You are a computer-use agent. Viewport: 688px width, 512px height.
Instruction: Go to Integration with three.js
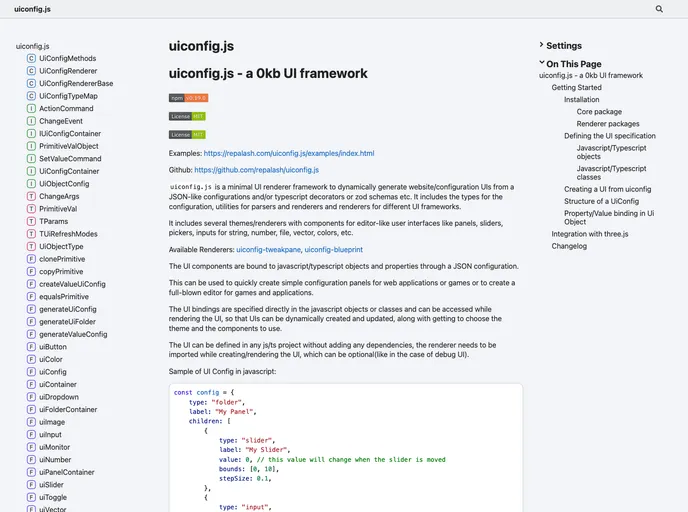tap(590, 234)
